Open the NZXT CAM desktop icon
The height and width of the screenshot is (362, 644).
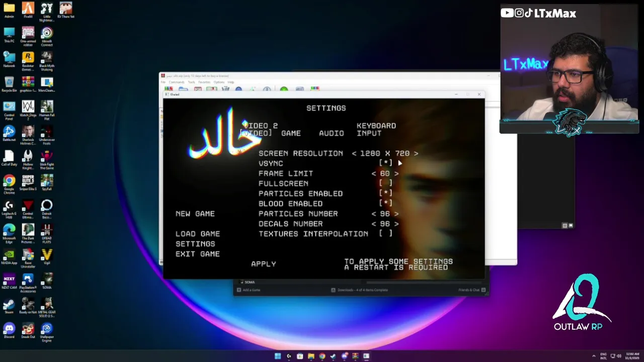pos(9,281)
